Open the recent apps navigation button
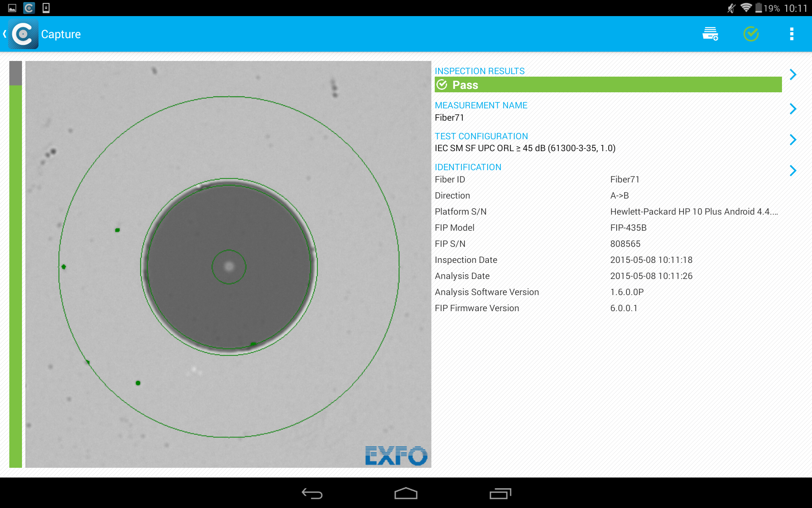The width and height of the screenshot is (812, 508). click(x=500, y=494)
